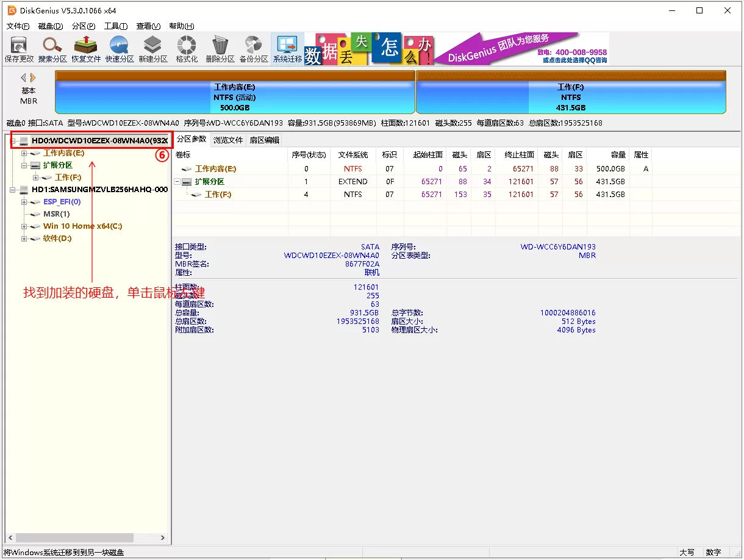
Task: Click the 搜索分区 (Search Partition) icon
Action: [x=52, y=49]
